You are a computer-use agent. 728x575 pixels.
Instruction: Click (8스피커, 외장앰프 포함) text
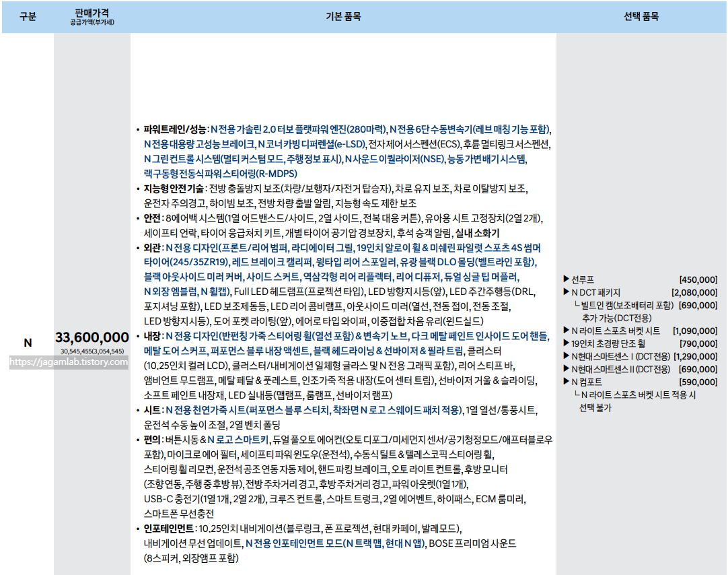(x=191, y=557)
